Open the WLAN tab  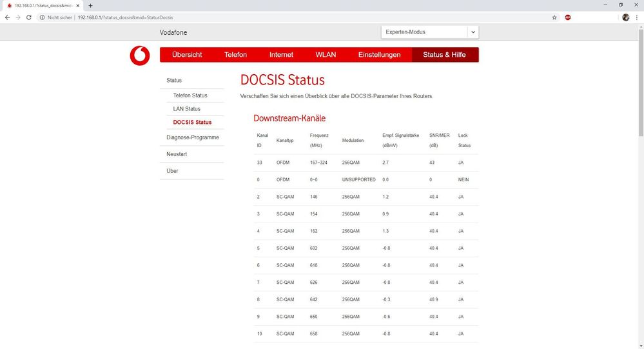[326, 55]
